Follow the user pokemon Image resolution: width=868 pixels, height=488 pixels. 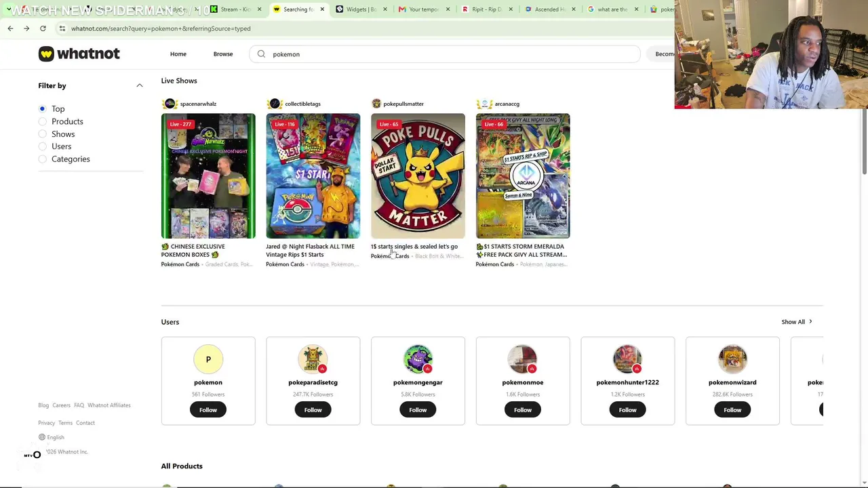pyautogui.click(x=208, y=409)
